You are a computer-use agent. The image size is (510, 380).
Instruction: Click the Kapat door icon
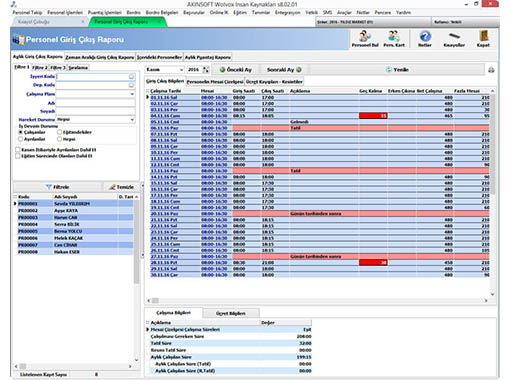point(483,39)
